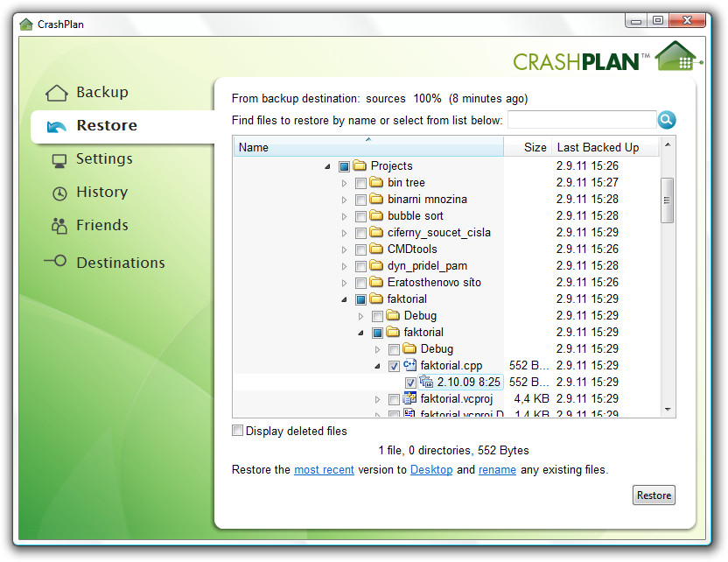Collapse the Projects folder tree arrow
The width and height of the screenshot is (728, 562).
pos(328,166)
